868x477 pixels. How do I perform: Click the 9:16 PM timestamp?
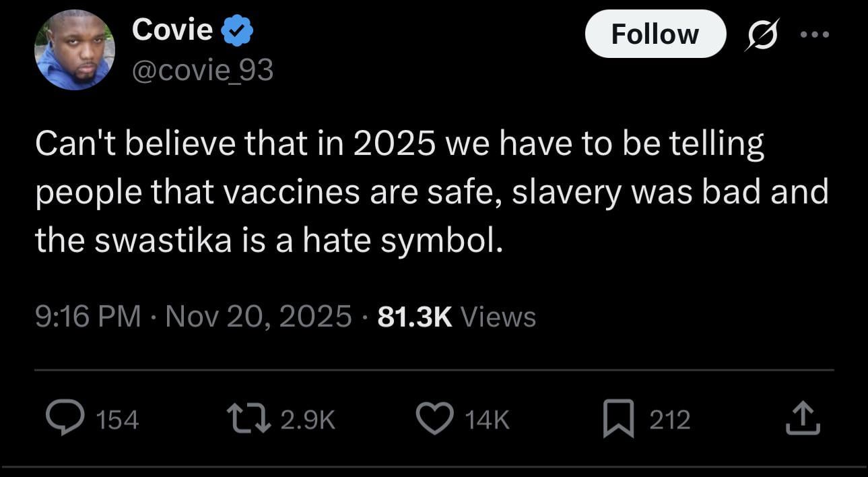(88, 316)
